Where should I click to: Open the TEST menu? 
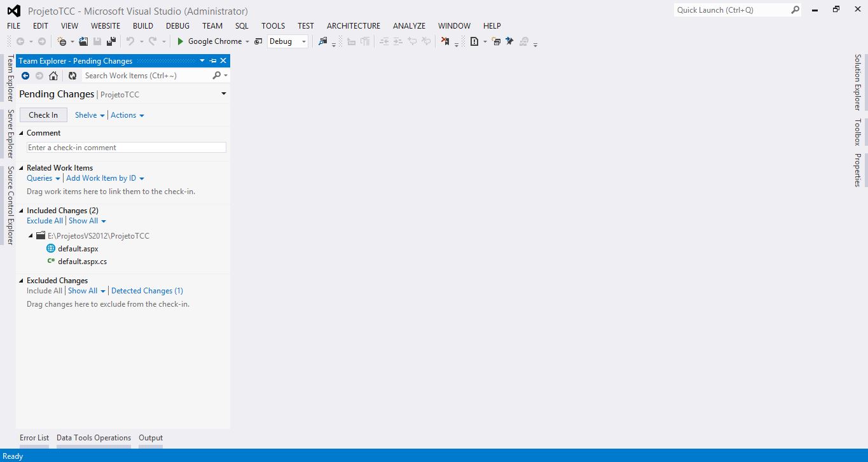pos(306,26)
